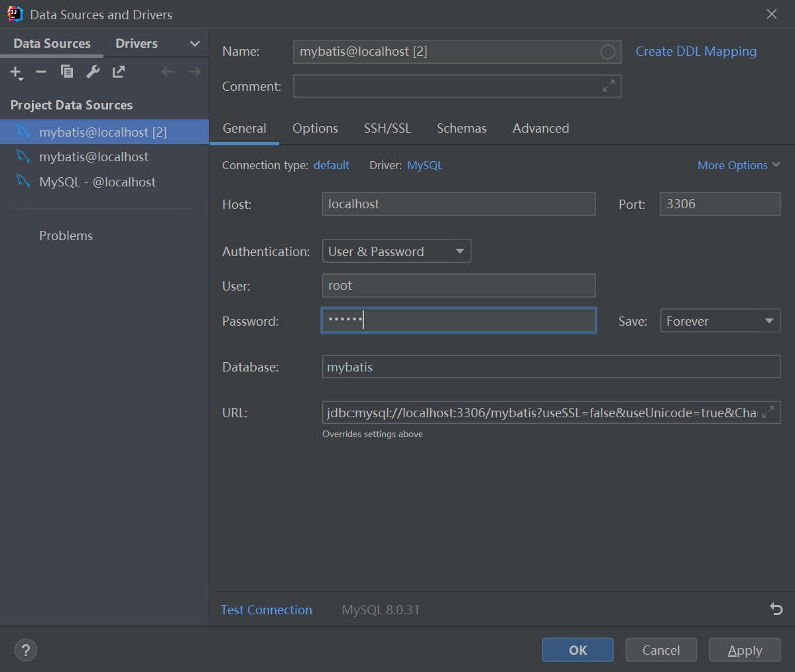The image size is (795, 672).
Task: Open the Schemas tab
Action: coord(461,128)
